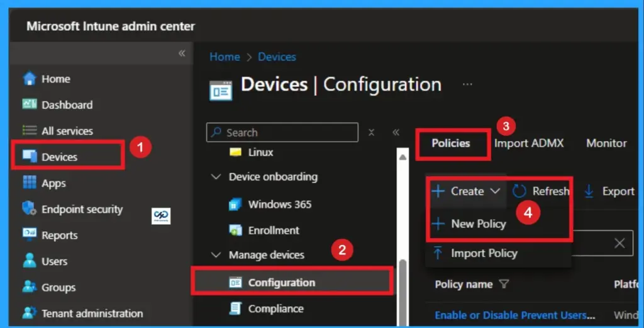Click the magnifier icon in the Search box

pos(216,132)
